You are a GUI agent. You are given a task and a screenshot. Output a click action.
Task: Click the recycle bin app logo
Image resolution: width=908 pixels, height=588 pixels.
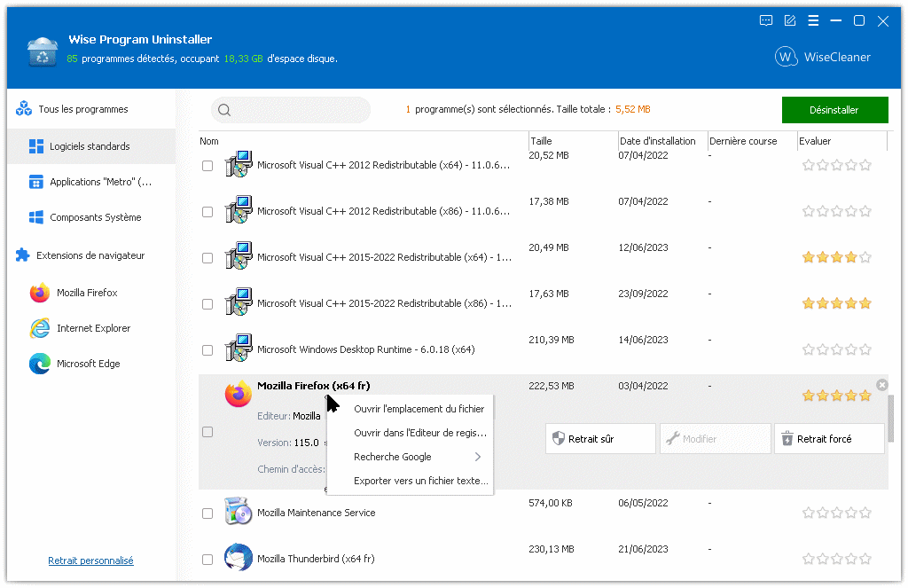click(43, 51)
